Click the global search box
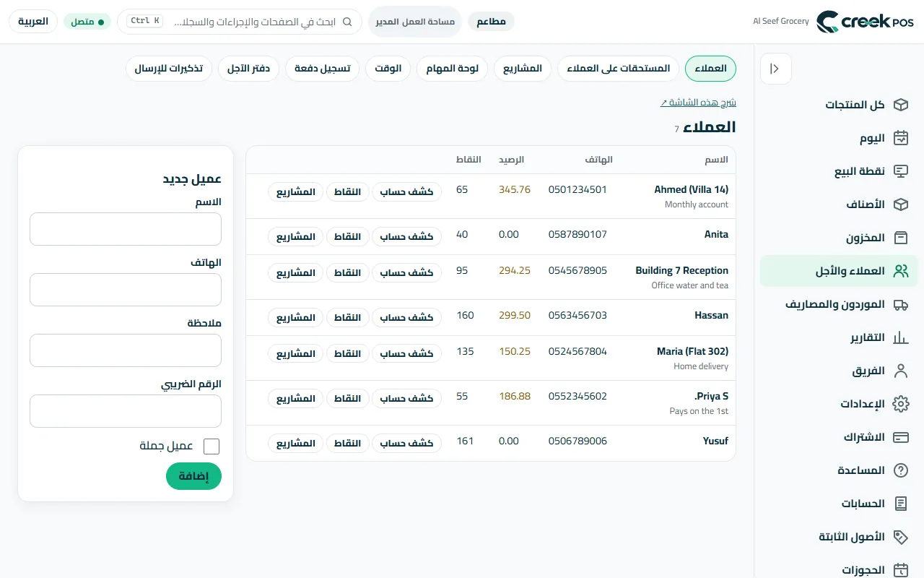 point(240,22)
